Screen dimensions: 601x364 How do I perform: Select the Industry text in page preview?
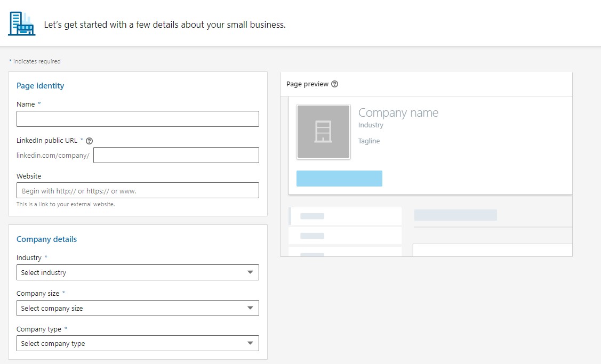click(x=371, y=125)
